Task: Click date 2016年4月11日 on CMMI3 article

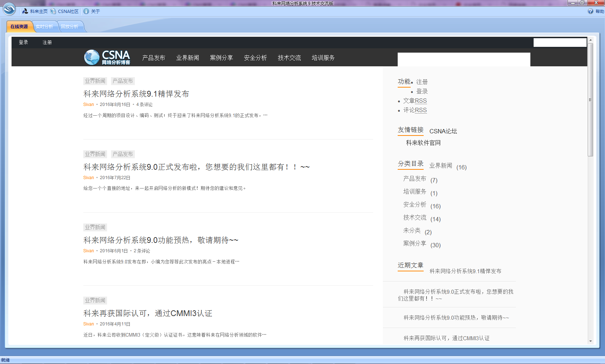Action: point(115,324)
